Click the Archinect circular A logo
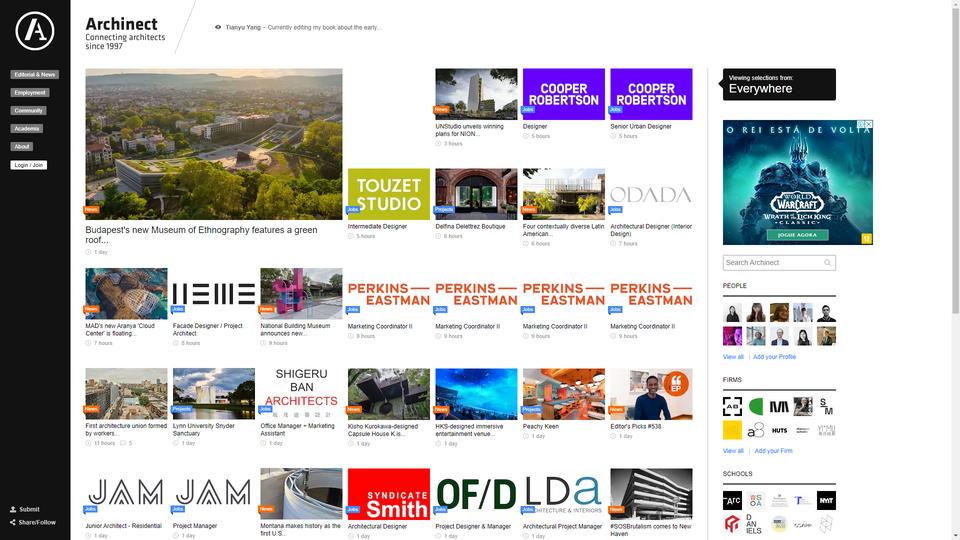The width and height of the screenshot is (960, 540). tap(35, 31)
